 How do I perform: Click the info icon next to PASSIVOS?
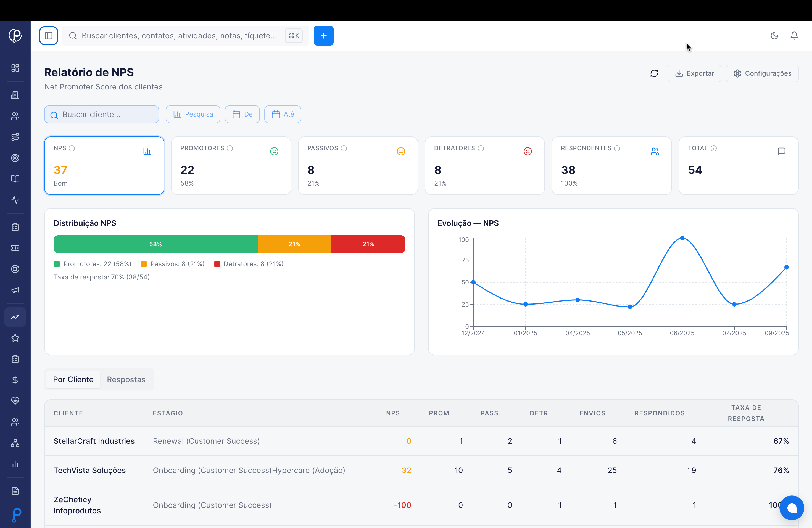pos(344,148)
